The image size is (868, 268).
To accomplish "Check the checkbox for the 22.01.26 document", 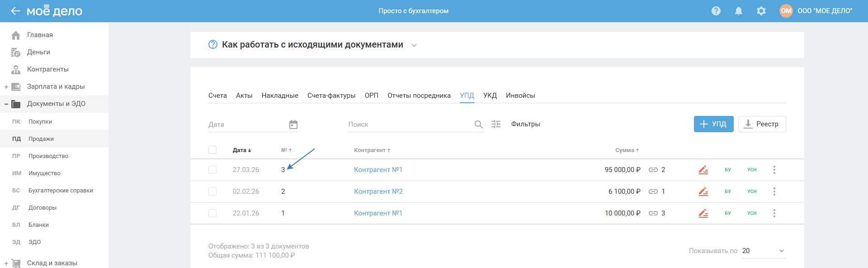I will pyautogui.click(x=212, y=213).
